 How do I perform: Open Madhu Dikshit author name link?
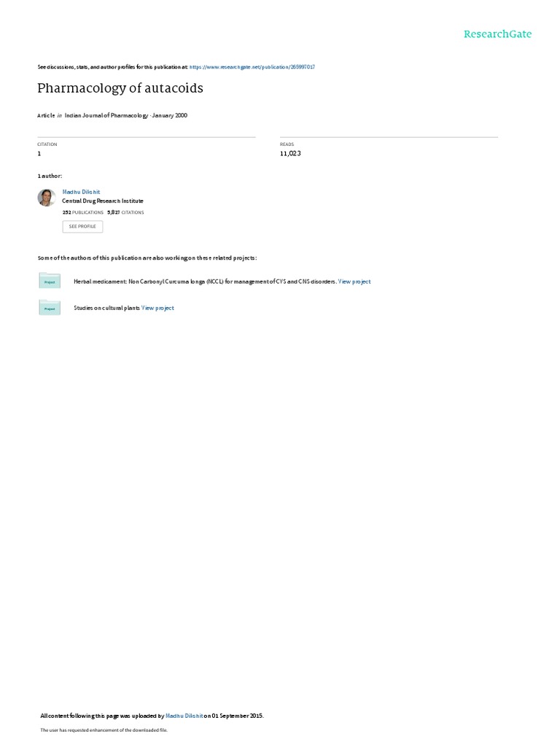click(81, 192)
